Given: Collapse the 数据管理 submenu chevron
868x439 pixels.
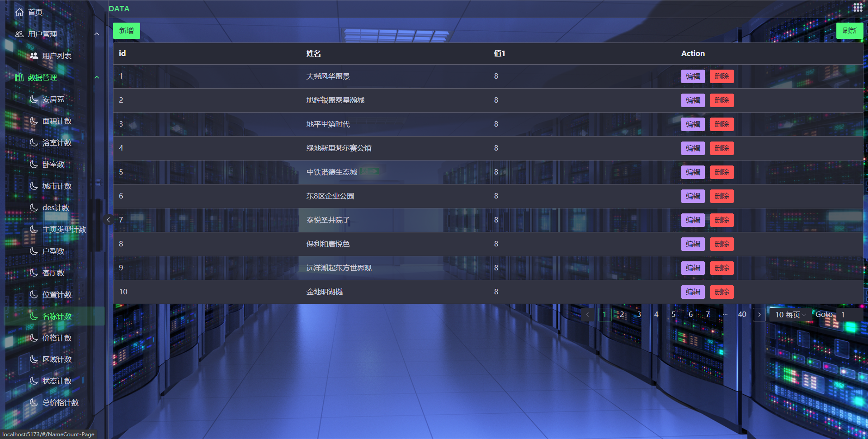Looking at the screenshot, I should click(97, 77).
